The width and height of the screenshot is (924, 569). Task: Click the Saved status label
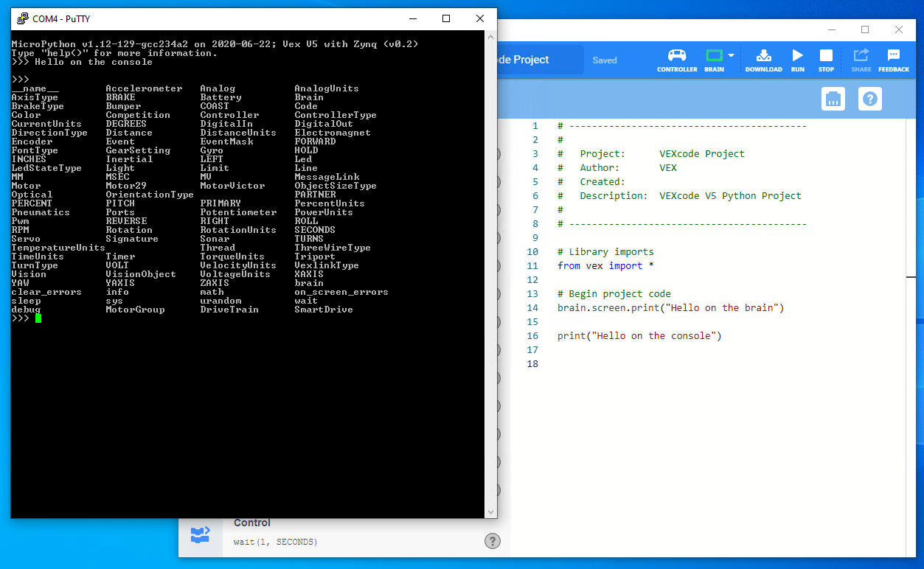coord(605,60)
